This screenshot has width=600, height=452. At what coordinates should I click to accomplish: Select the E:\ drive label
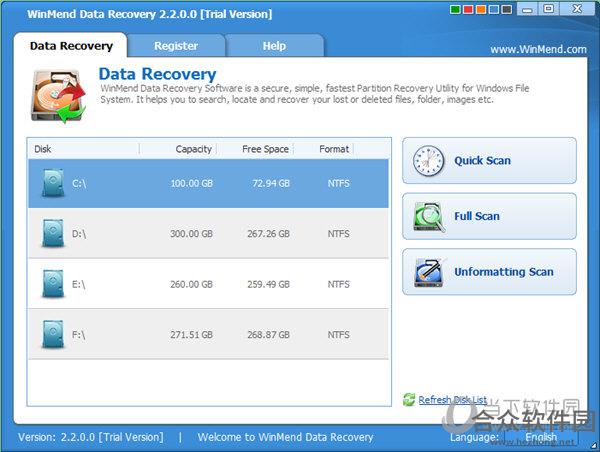tap(78, 284)
